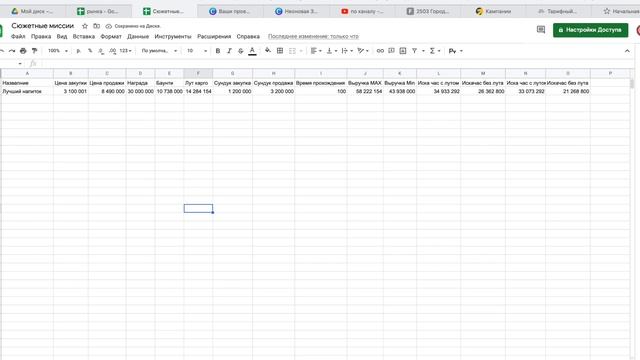Open the font family dropdown

[159, 51]
